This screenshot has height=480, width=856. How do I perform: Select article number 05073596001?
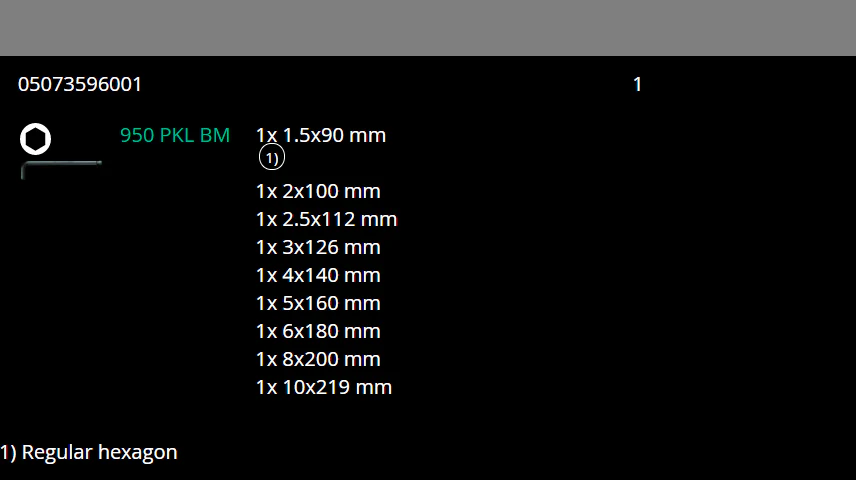click(x=80, y=85)
